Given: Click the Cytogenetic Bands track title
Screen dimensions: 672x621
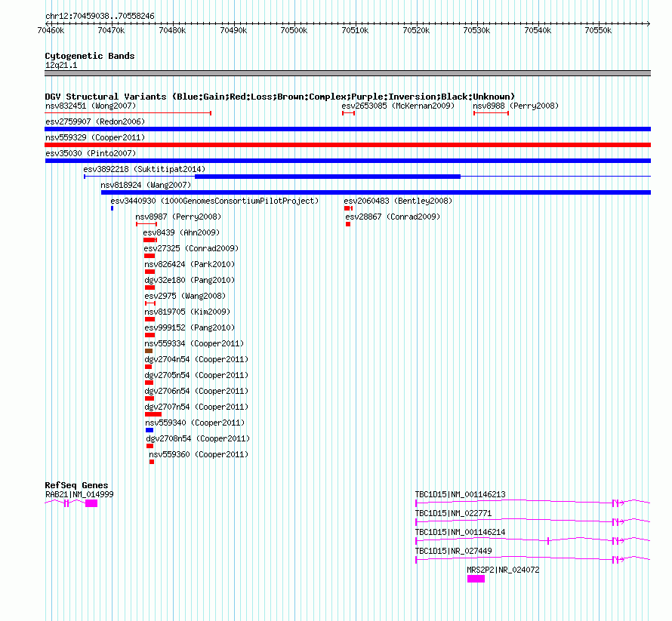Looking at the screenshot, I should click(x=90, y=56).
